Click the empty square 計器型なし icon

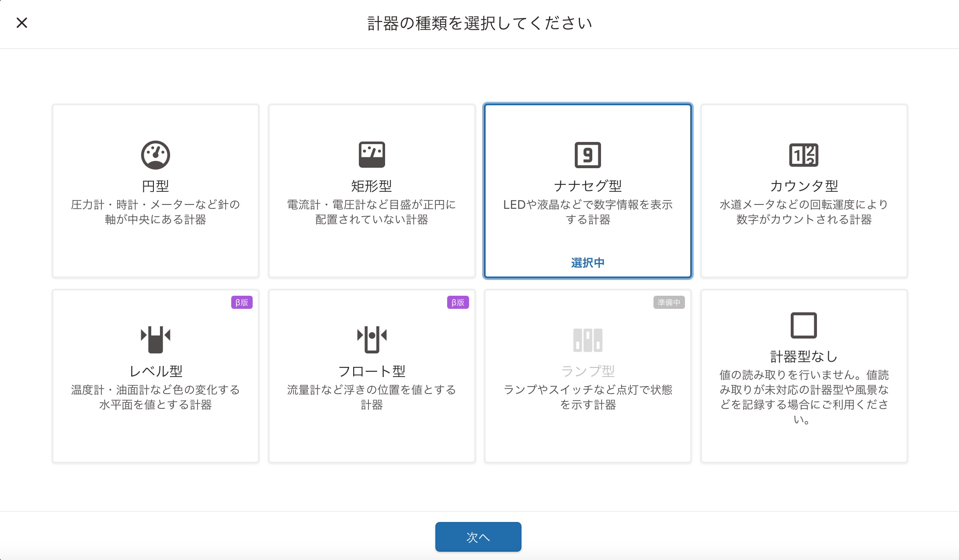coord(803,325)
